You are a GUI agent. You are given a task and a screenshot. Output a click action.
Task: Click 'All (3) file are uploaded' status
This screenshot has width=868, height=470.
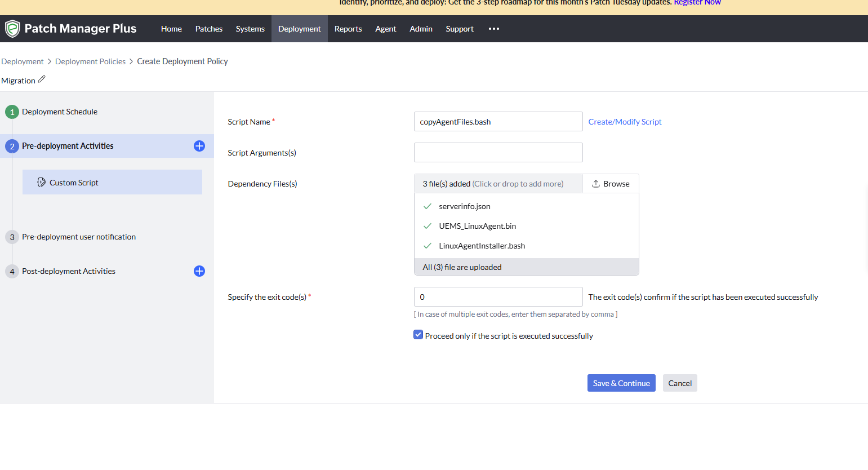coord(462,267)
